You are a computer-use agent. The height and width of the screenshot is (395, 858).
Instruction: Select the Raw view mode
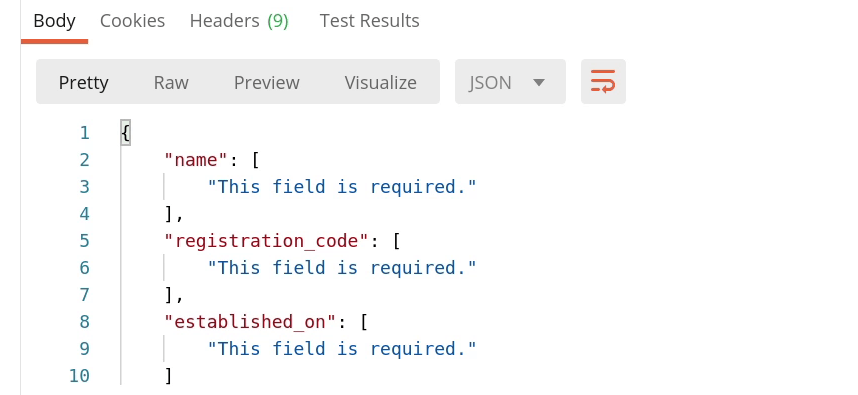(x=171, y=83)
